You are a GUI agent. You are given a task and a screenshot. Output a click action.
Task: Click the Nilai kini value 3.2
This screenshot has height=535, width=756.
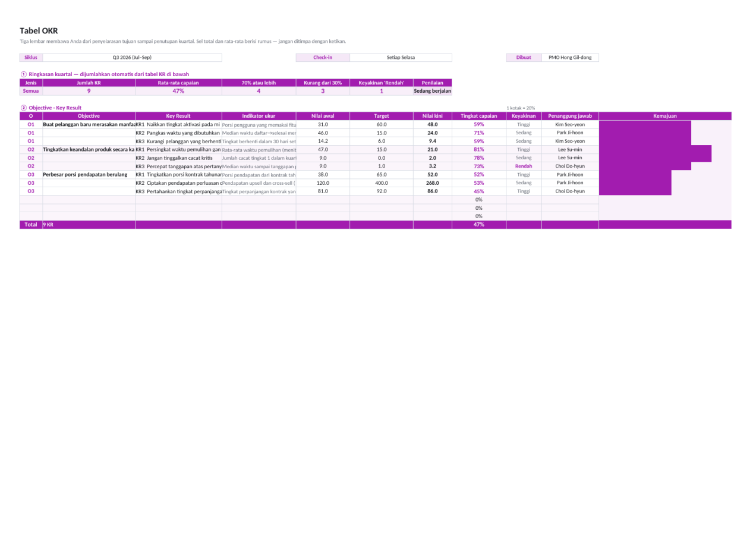433,166
